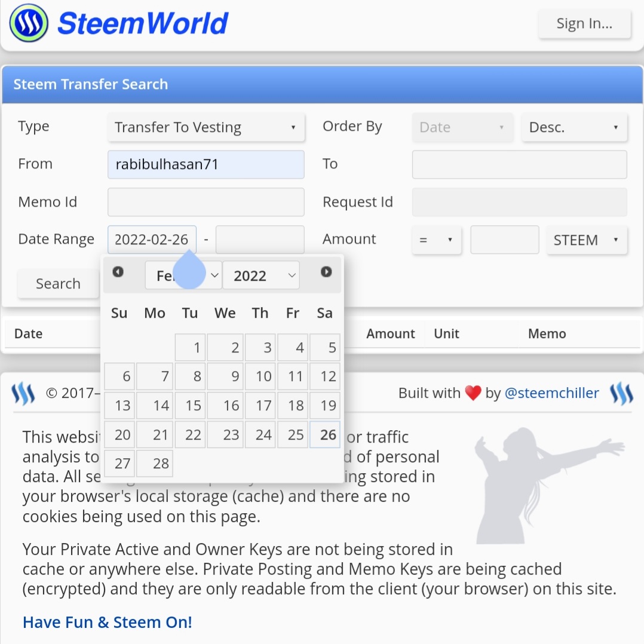Open the Desc. sort order dropdown
The width and height of the screenshot is (644, 644).
click(574, 127)
